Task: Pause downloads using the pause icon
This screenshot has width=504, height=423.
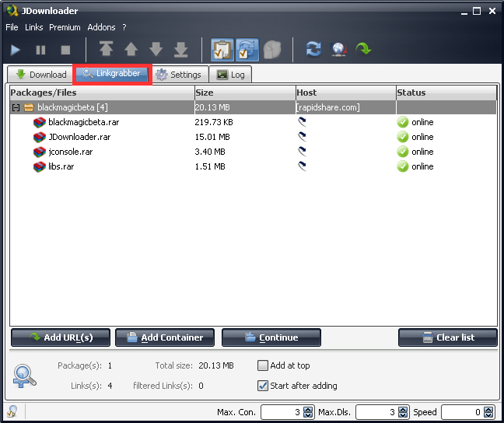Action: pos(40,50)
